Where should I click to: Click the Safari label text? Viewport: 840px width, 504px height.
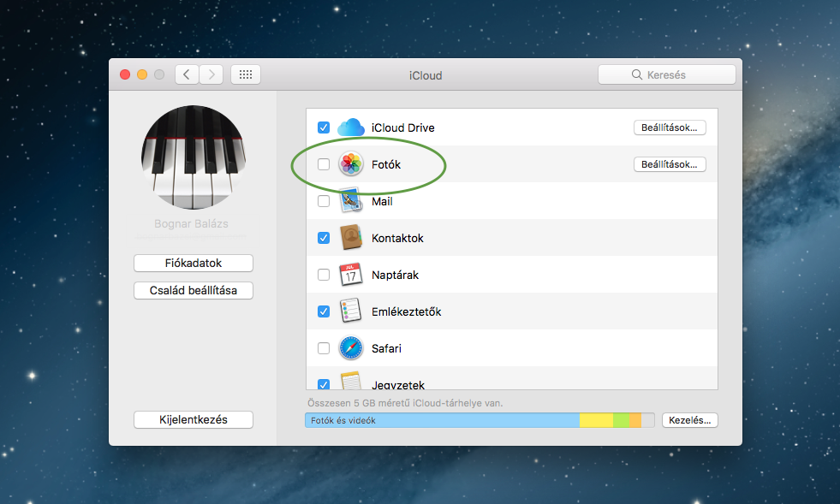tap(386, 348)
